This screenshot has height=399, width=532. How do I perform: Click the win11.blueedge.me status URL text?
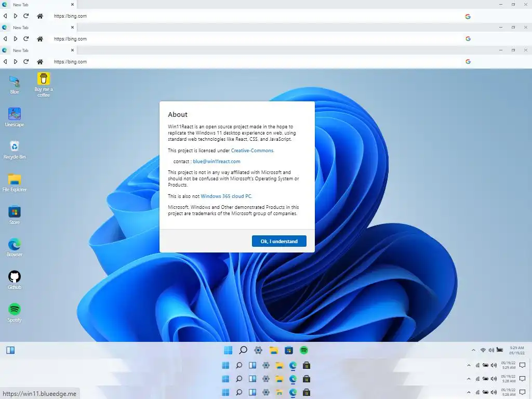[39, 394]
